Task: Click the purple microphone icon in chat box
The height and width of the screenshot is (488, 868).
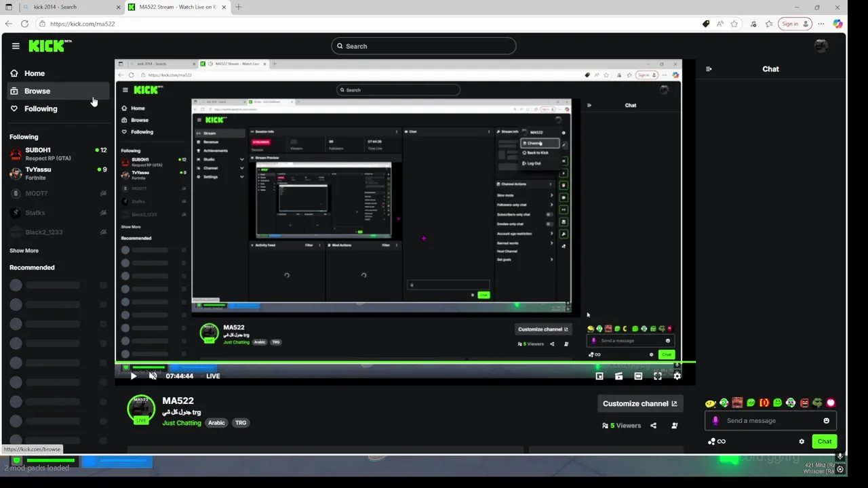Action: [715, 421]
